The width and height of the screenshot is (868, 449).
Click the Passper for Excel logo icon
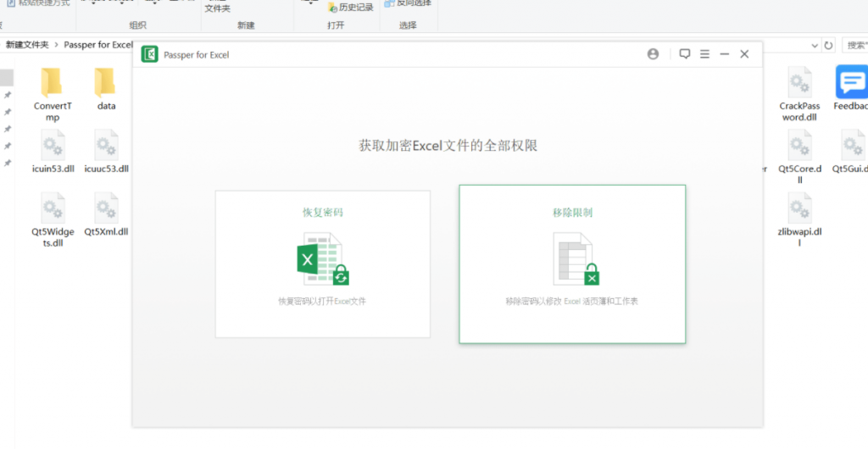pyautogui.click(x=149, y=54)
